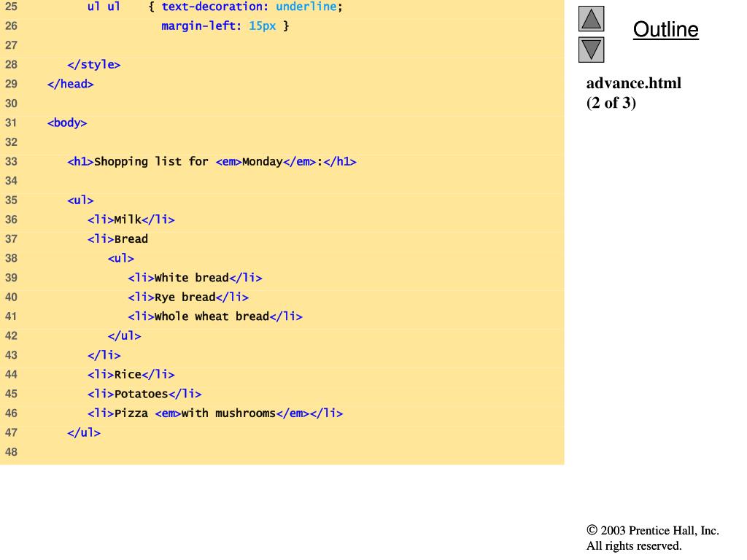Click the Rice list item line
The image size is (747, 560).
click(131, 375)
